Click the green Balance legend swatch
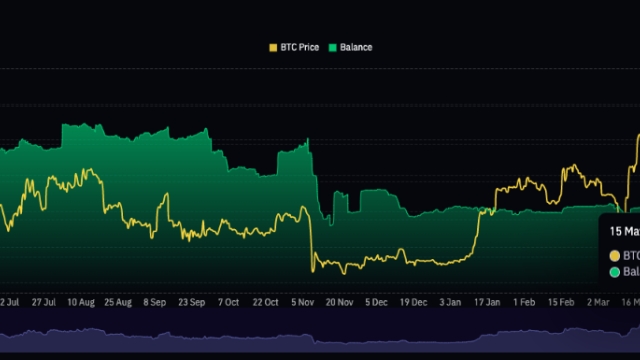Screen dimensions: 640x360 click(x=333, y=48)
